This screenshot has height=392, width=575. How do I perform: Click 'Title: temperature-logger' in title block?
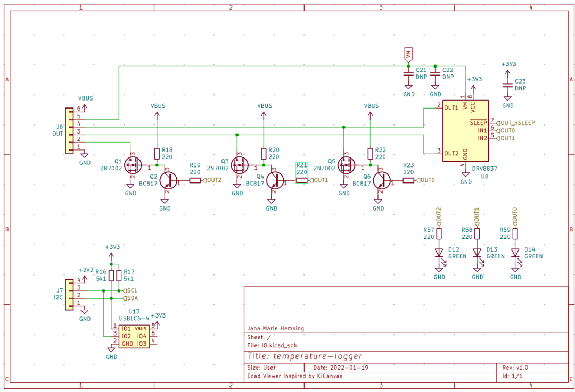(x=305, y=356)
